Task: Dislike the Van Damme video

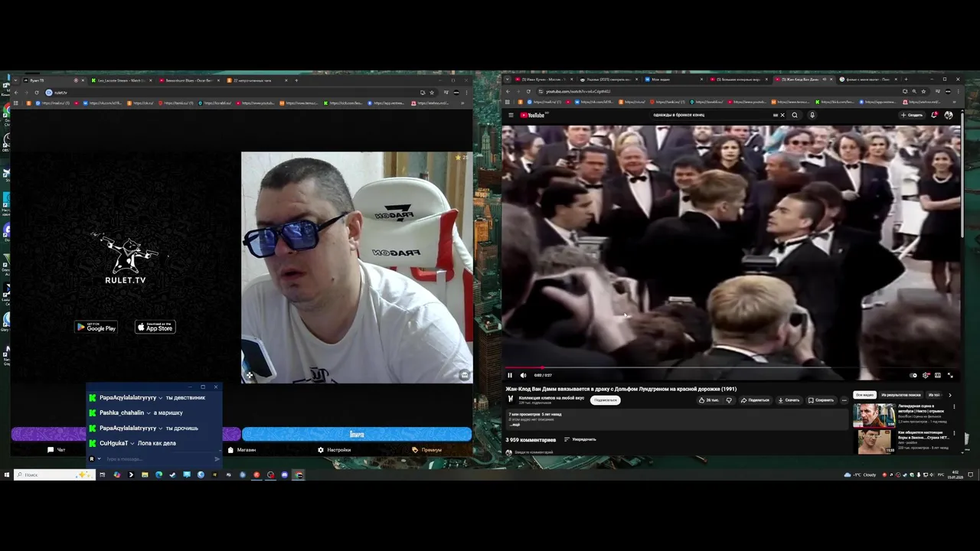Action: (729, 399)
